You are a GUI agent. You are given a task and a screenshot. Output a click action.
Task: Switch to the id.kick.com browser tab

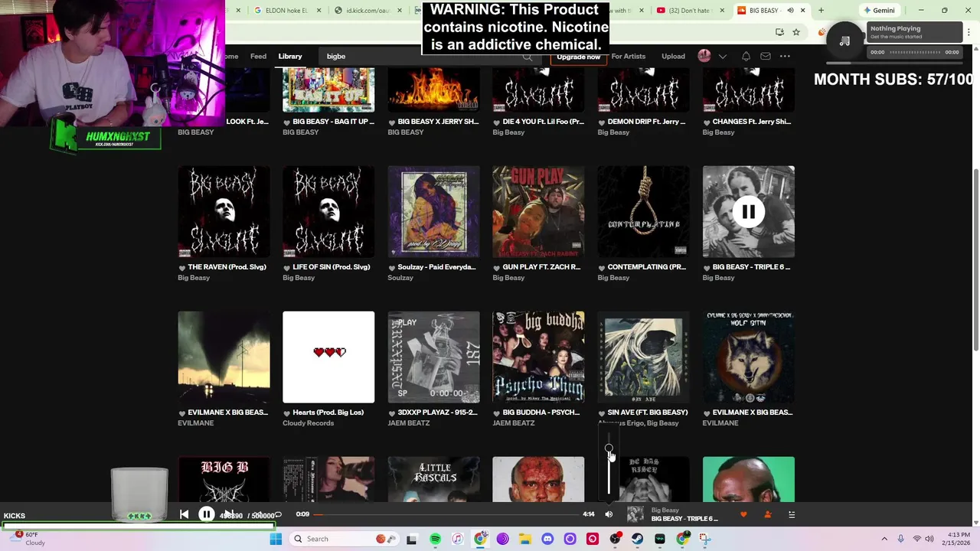click(x=367, y=10)
